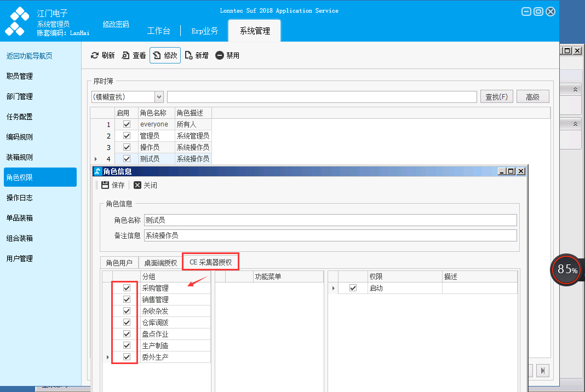Screen dimensions: 585x392
Task: Collapse the lower panel chevron in background window
Action: (575, 124)
